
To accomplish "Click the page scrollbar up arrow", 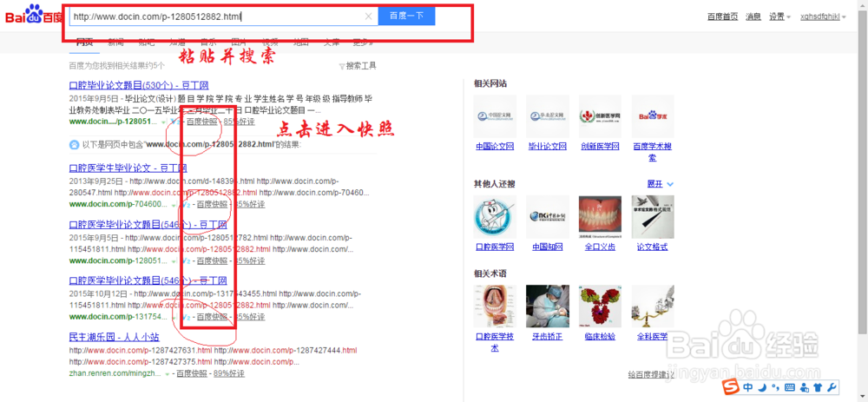I will (864, 4).
